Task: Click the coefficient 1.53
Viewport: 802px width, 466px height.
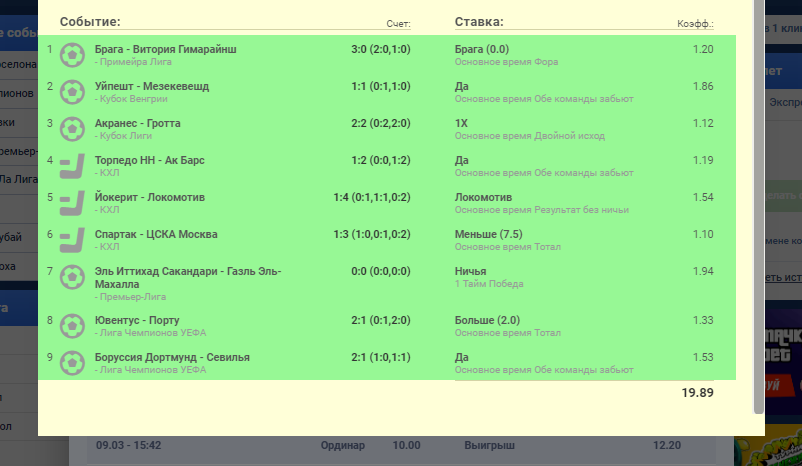Action: click(x=703, y=357)
